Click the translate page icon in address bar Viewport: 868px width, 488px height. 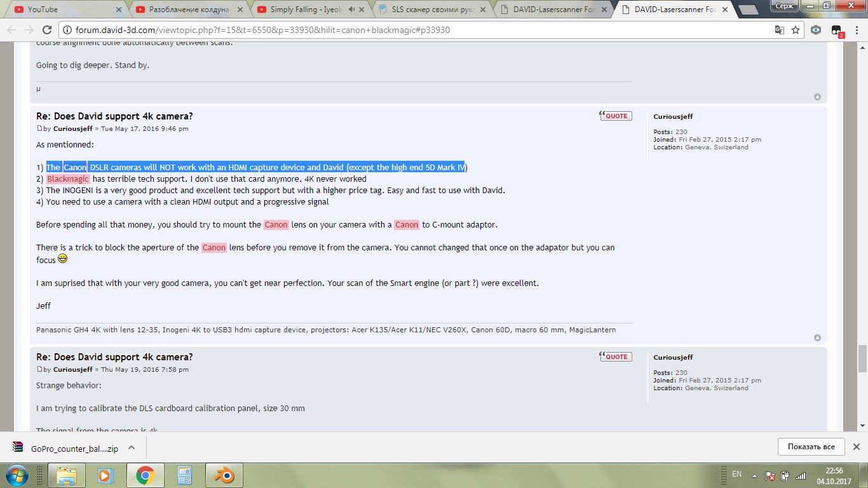tap(779, 30)
